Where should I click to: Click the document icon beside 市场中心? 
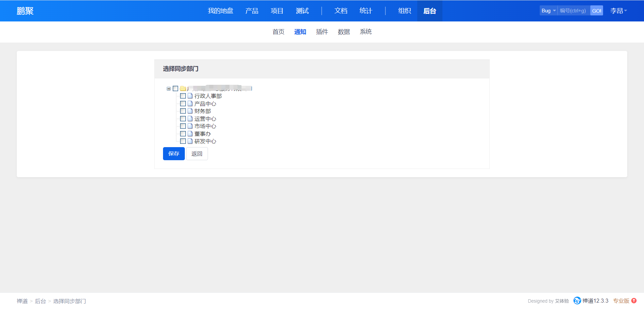point(190,126)
